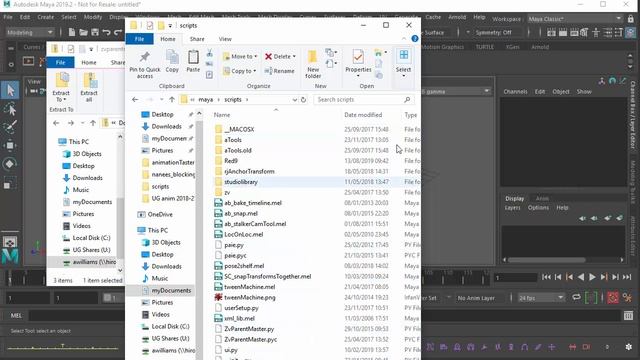This screenshot has width=640, height=360.
Task: Play forward on Maya timeline
Action: point(592,277)
